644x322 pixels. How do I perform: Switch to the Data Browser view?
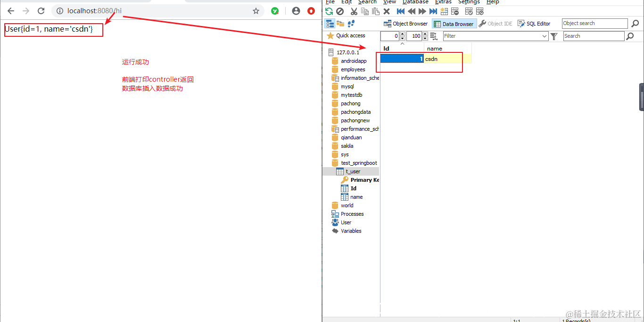[454, 24]
